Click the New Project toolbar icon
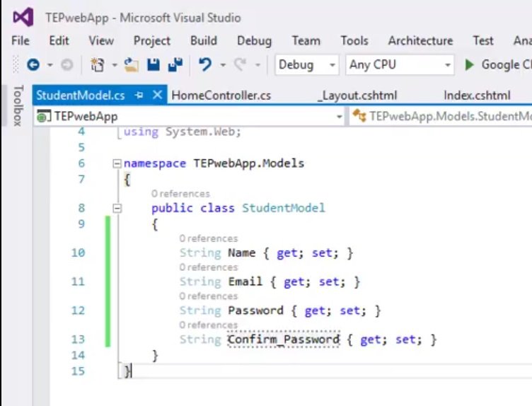 (x=98, y=64)
